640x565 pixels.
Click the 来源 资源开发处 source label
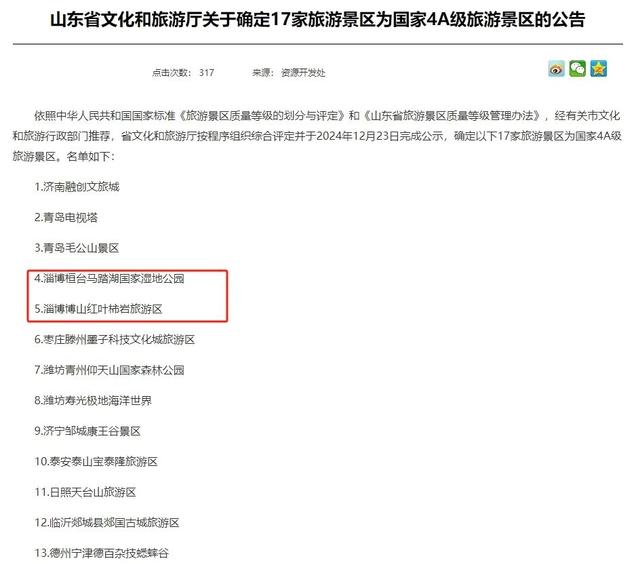click(289, 73)
